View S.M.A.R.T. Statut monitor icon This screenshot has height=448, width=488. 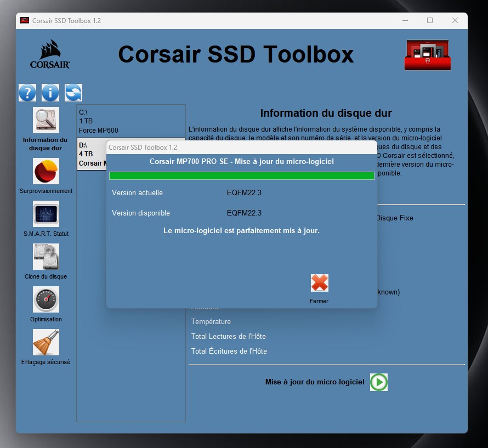[x=46, y=213]
